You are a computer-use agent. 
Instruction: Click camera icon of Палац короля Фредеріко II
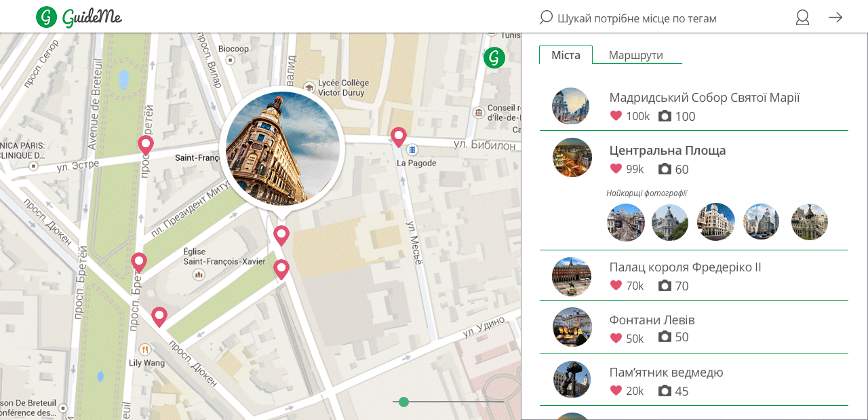pyautogui.click(x=665, y=286)
